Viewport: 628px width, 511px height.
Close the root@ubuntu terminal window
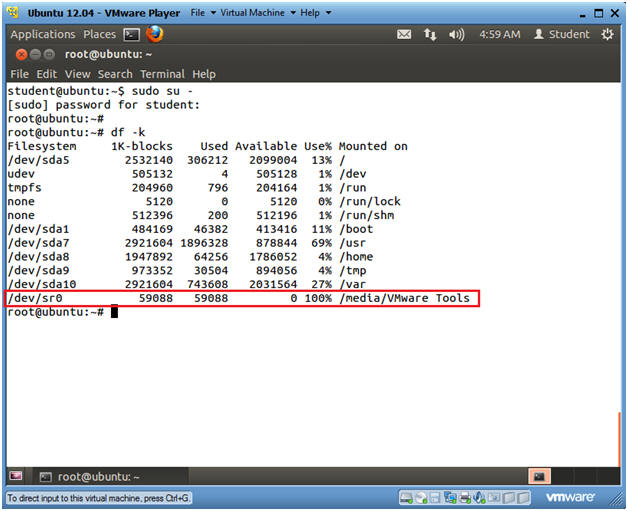coord(21,54)
